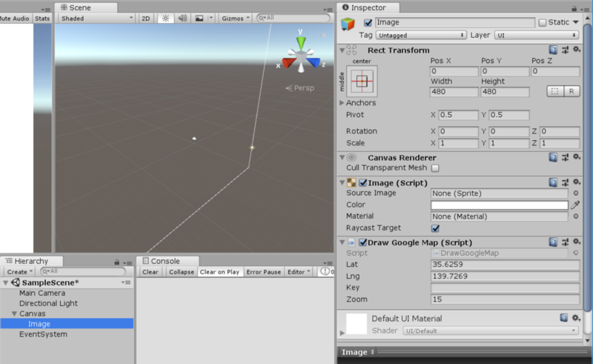593x364 pixels.
Task: Open Draw Google Map preset icon
Action: tap(565, 242)
